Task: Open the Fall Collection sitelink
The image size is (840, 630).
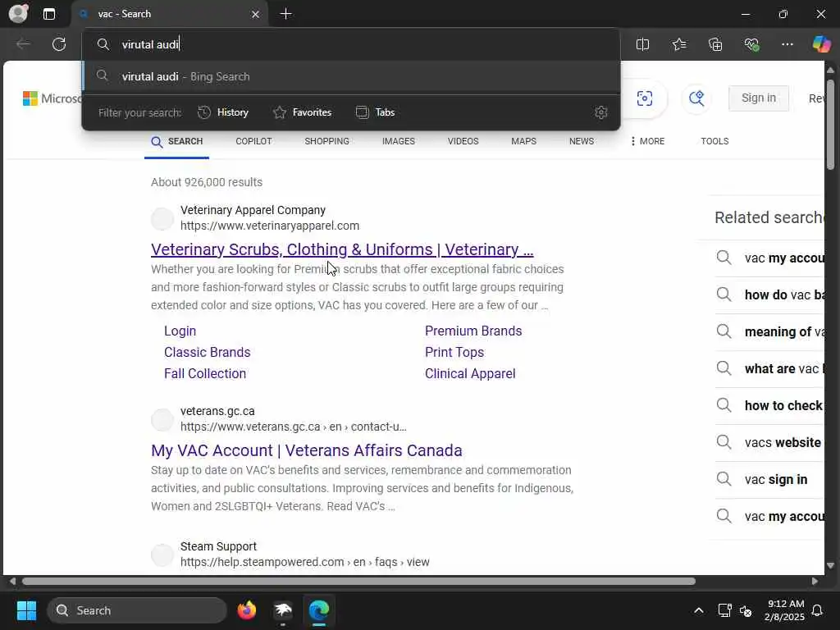Action: [205, 374]
